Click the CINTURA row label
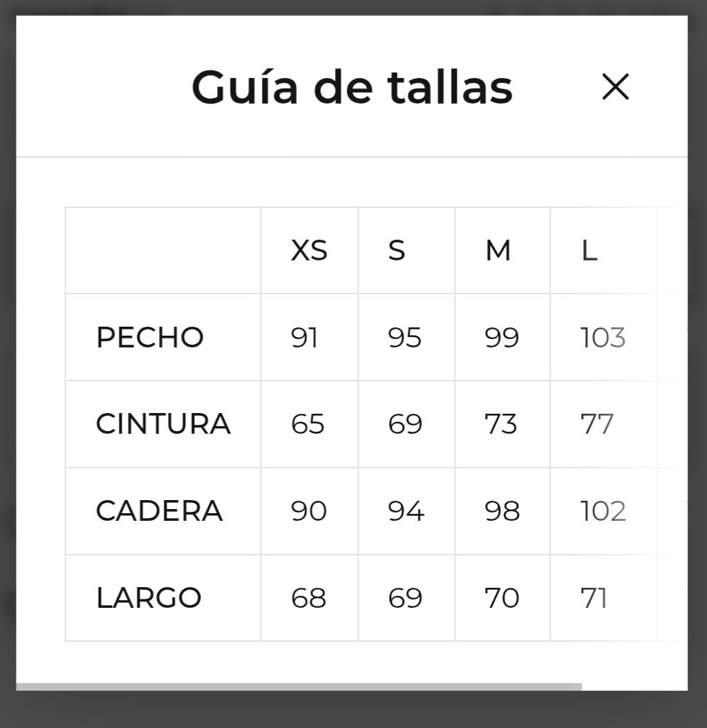 163,424
